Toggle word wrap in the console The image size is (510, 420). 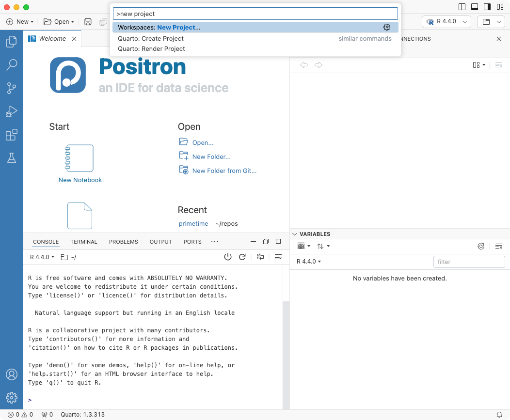pyautogui.click(x=260, y=257)
